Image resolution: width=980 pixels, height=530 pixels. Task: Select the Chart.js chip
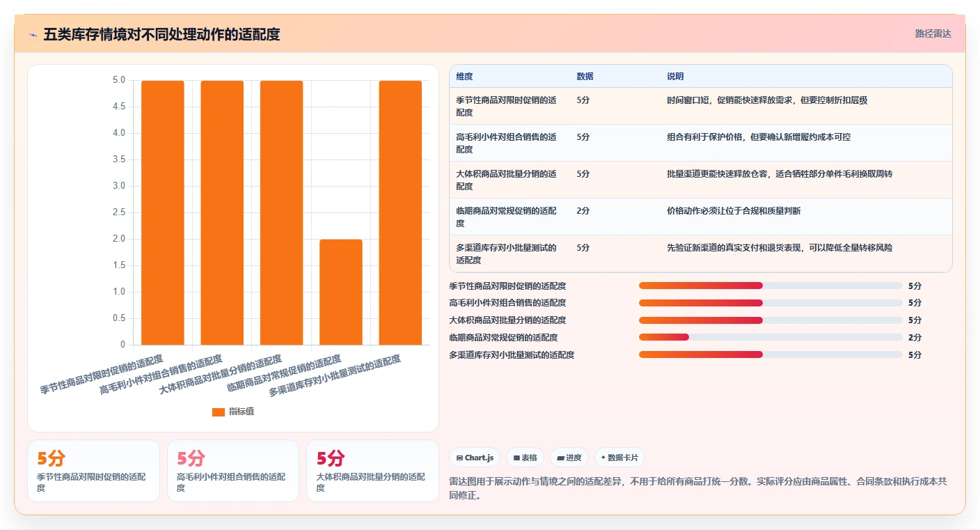pos(475,458)
